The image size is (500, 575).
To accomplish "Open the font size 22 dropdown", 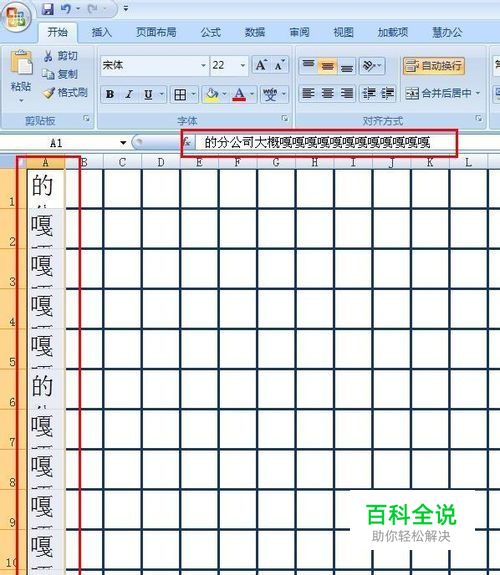I will pyautogui.click(x=243, y=66).
